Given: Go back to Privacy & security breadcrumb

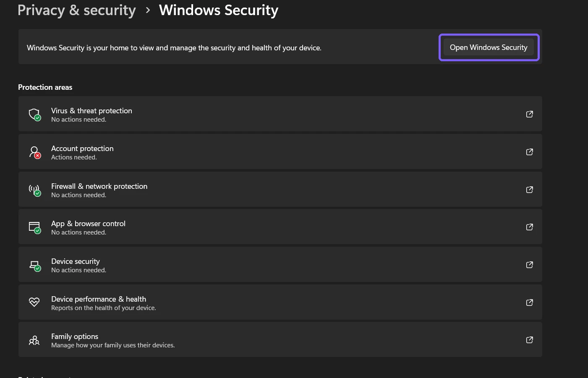Looking at the screenshot, I should tap(77, 10).
